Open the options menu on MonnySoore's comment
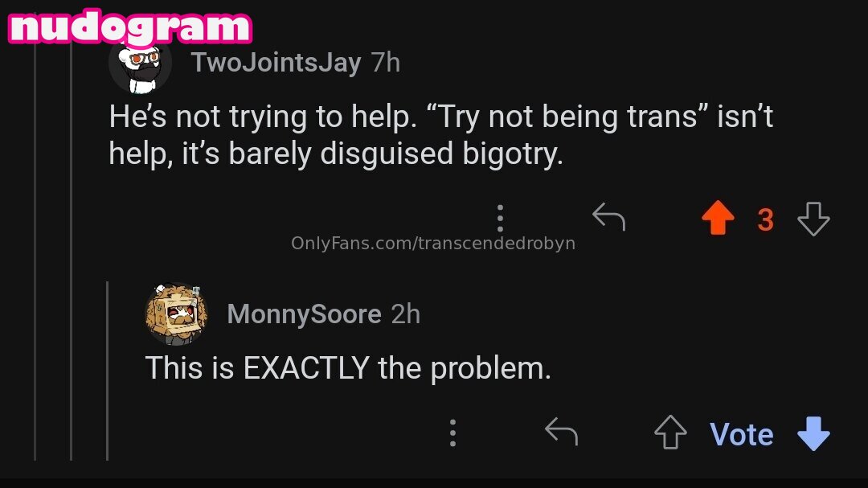This screenshot has width=868, height=488. (x=453, y=433)
